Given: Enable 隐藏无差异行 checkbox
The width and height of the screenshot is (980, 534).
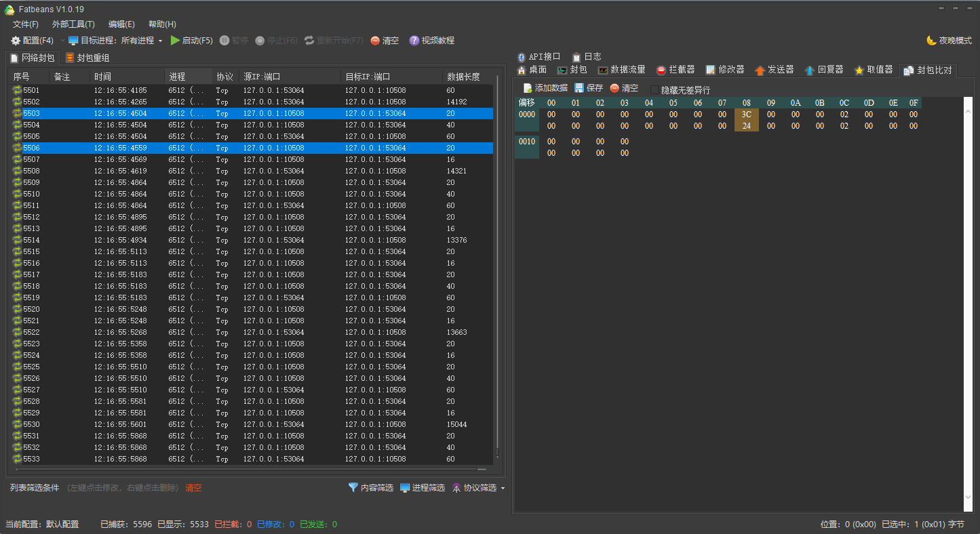Looking at the screenshot, I should point(654,89).
